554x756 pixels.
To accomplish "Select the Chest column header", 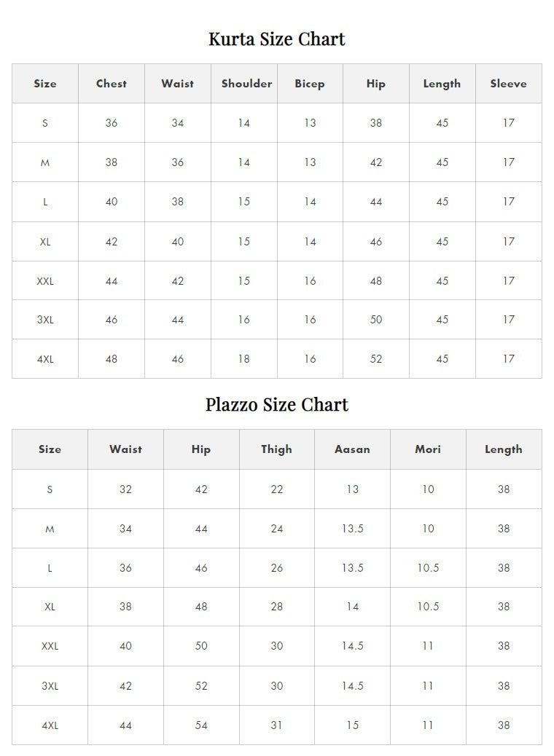I will 112,84.
